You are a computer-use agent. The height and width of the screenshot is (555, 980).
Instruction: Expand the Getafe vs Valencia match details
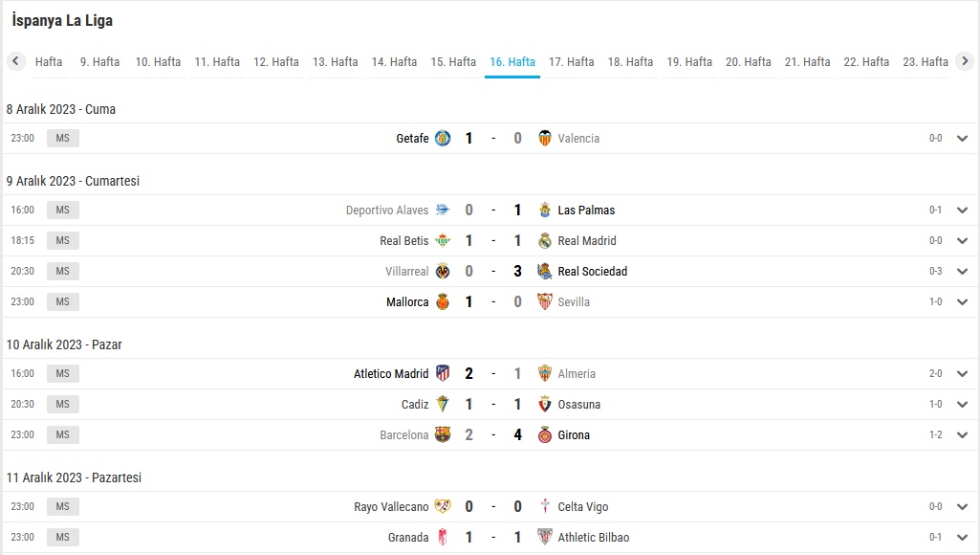click(x=963, y=139)
